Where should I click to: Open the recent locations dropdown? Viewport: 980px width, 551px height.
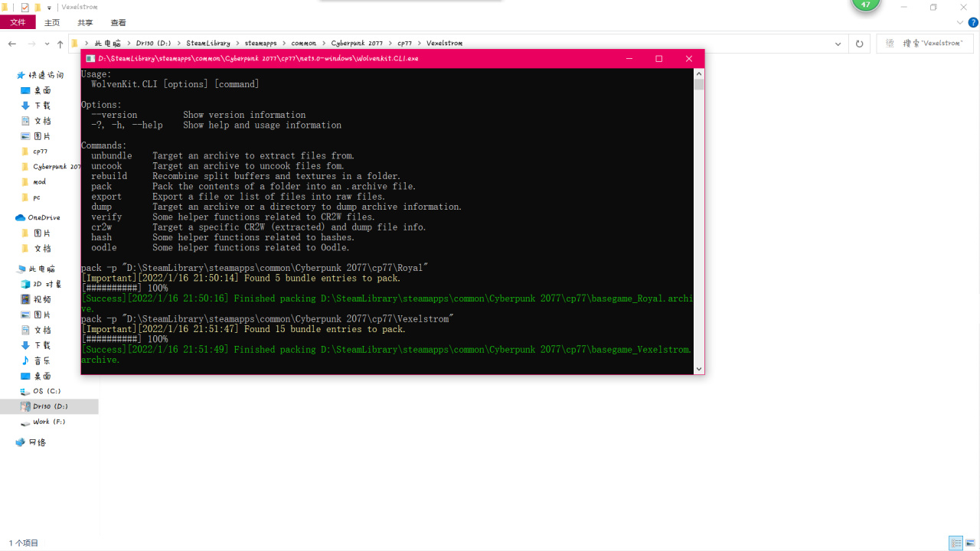pos(47,44)
